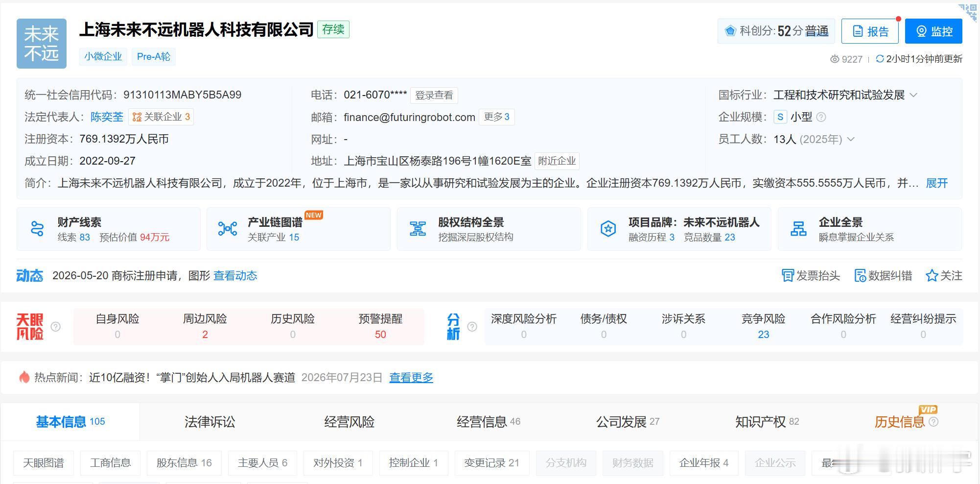Click 登录查看 to reveal phone number

tap(434, 95)
